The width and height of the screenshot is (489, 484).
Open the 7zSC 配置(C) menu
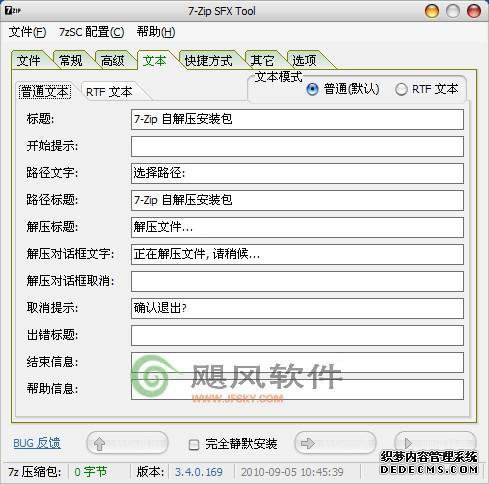point(92,32)
